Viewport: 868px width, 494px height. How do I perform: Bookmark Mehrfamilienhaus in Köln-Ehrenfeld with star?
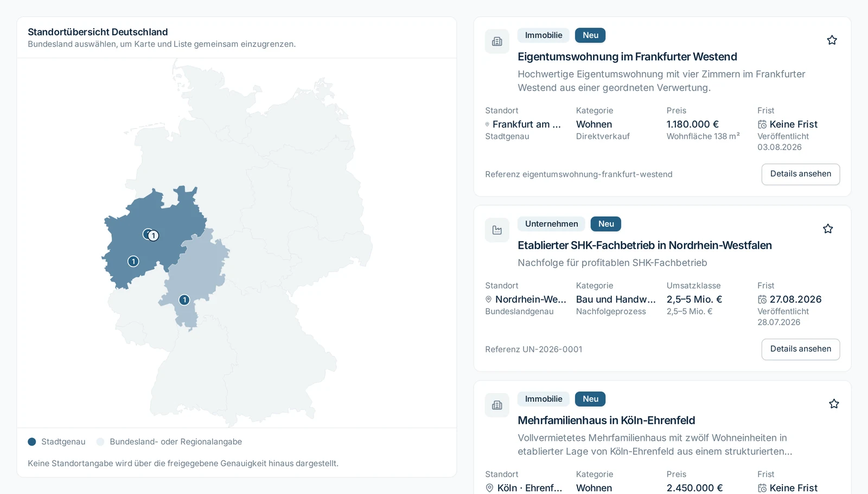click(834, 404)
